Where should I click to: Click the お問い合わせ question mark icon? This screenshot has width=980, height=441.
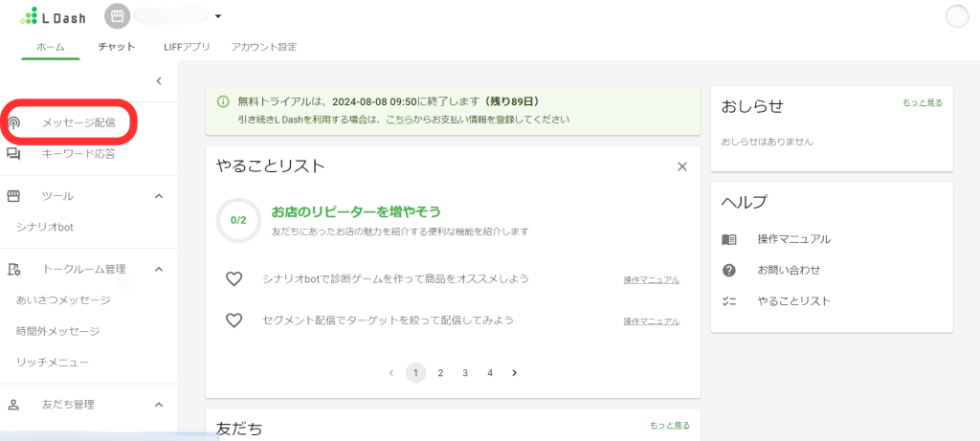pos(729,270)
